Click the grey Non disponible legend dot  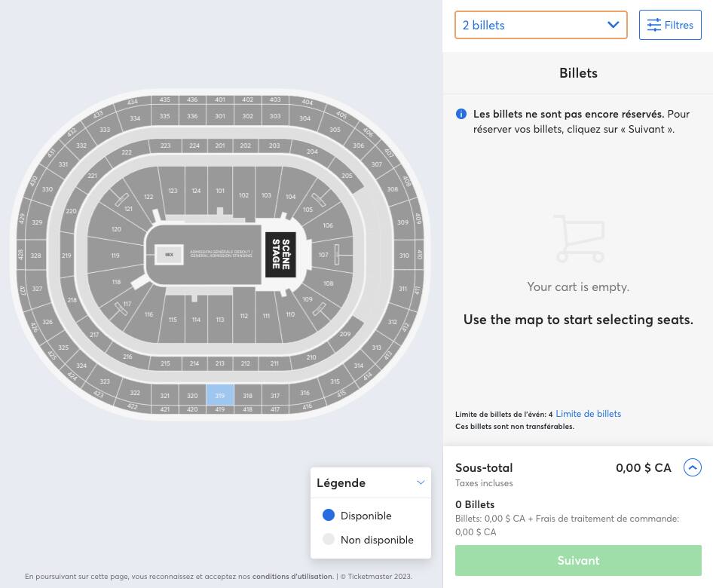[x=328, y=540]
